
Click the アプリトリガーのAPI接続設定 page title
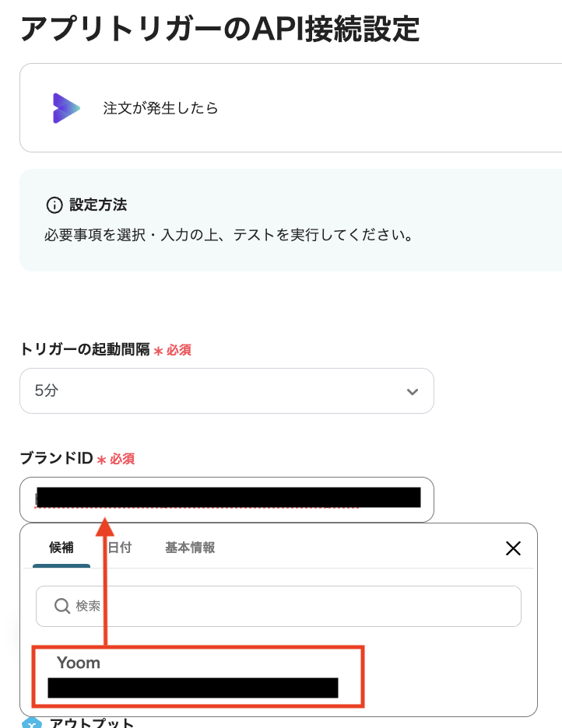point(220,29)
